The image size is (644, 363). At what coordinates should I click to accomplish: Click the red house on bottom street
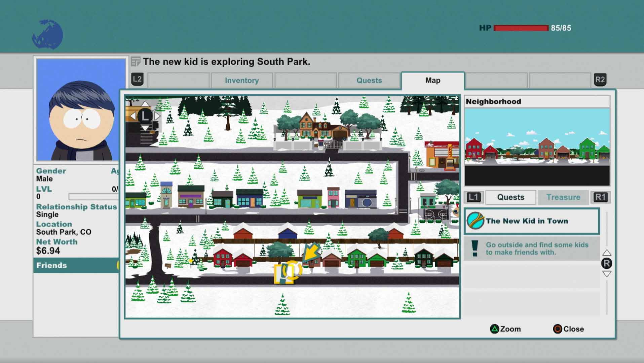coord(222,258)
